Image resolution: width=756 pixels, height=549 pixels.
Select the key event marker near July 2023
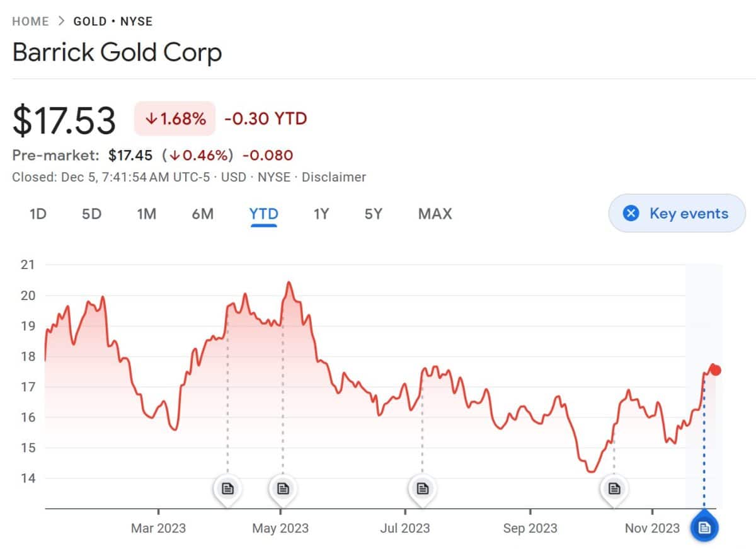tap(422, 487)
